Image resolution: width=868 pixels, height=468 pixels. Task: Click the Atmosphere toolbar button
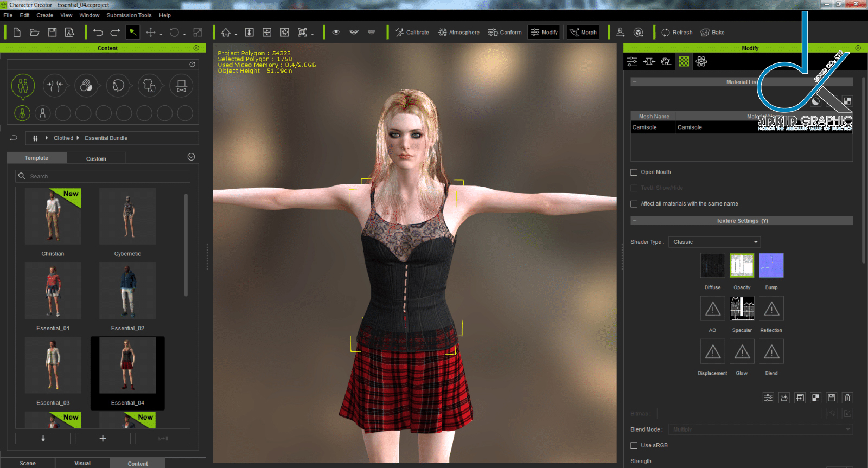(458, 33)
